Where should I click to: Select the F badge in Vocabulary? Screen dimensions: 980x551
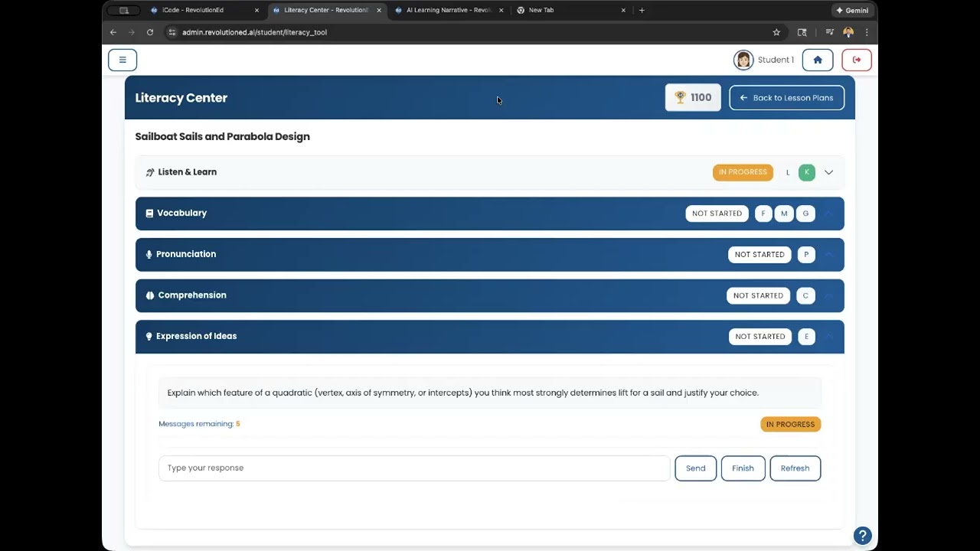click(763, 214)
